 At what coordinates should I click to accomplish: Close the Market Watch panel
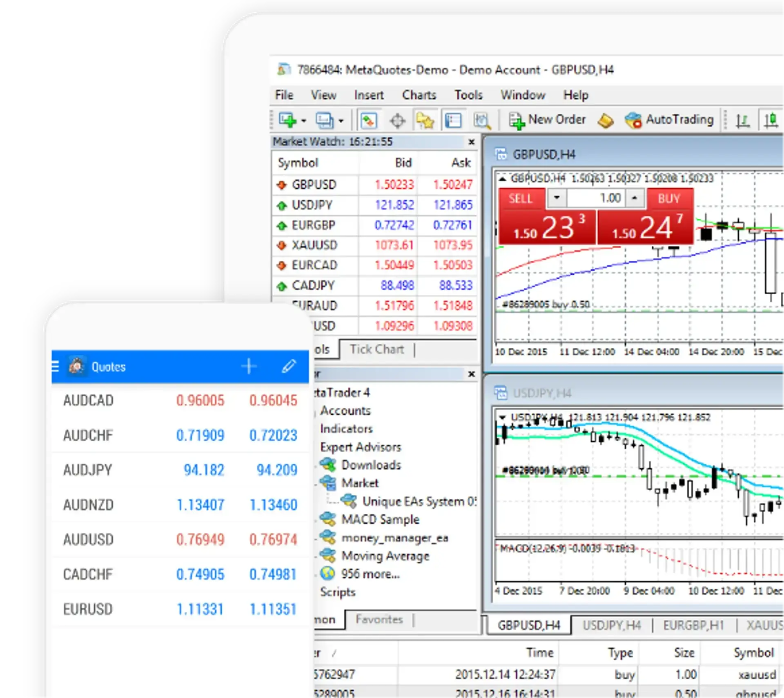471,142
